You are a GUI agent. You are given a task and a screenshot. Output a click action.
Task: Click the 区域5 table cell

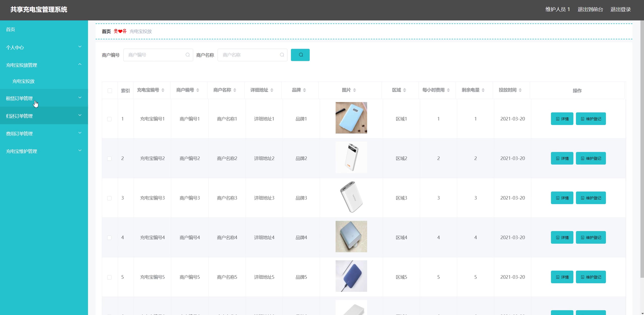(401, 277)
